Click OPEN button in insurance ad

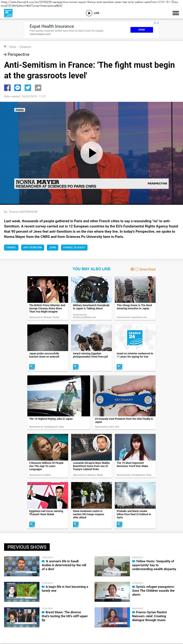pyautogui.click(x=141, y=30)
